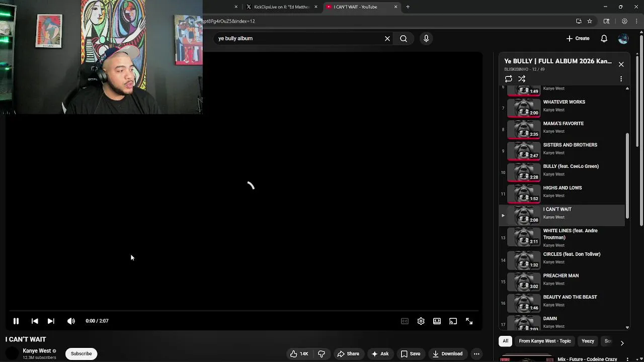The image size is (644, 362).
Task: Pause the video playback
Action: click(x=16, y=321)
